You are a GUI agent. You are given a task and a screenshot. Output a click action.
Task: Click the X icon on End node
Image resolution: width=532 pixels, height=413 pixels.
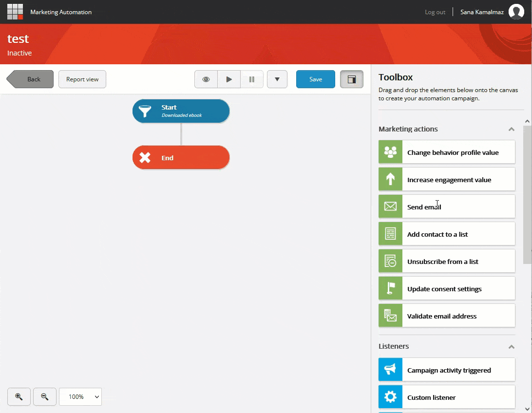click(145, 157)
